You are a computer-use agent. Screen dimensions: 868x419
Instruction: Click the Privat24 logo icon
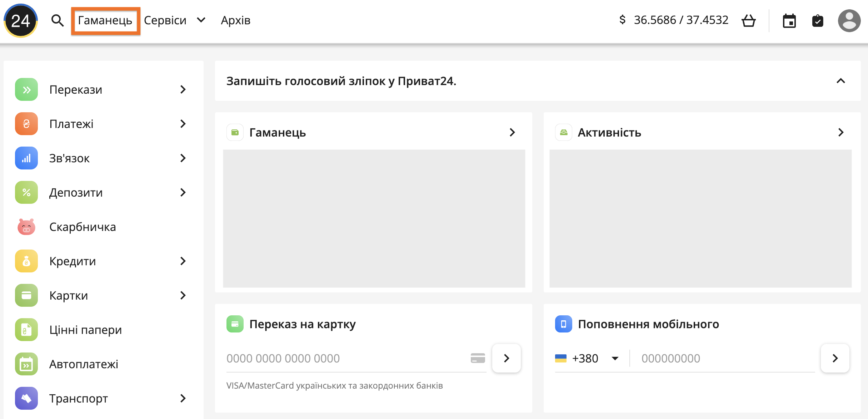click(x=21, y=21)
